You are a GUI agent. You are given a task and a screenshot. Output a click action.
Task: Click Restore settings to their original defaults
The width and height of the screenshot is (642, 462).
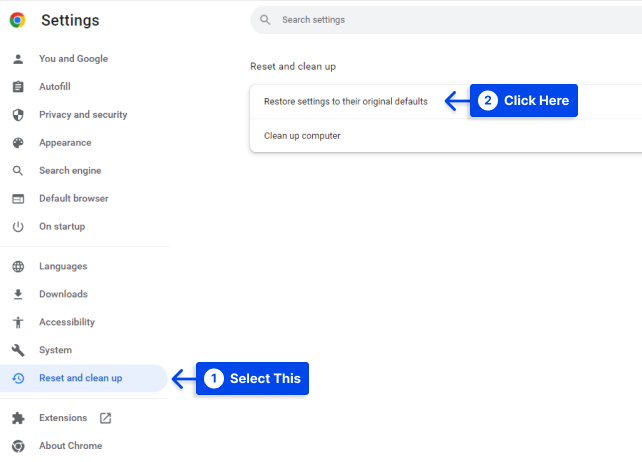pyautogui.click(x=345, y=102)
